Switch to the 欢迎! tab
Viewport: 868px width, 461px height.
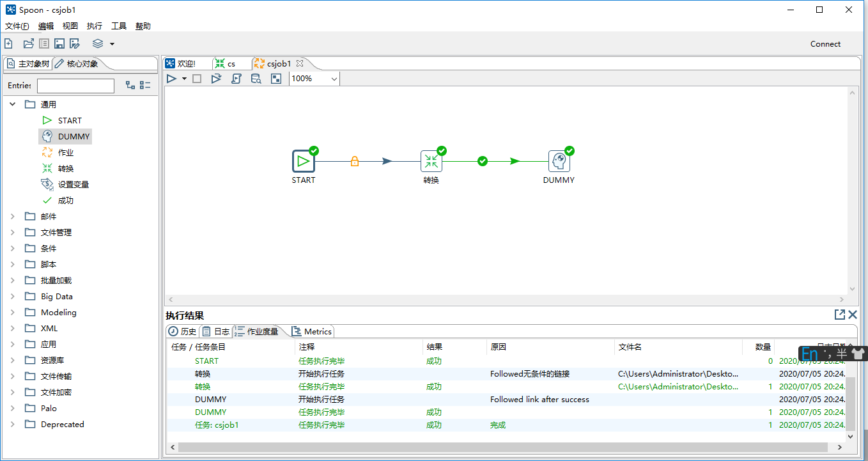186,63
